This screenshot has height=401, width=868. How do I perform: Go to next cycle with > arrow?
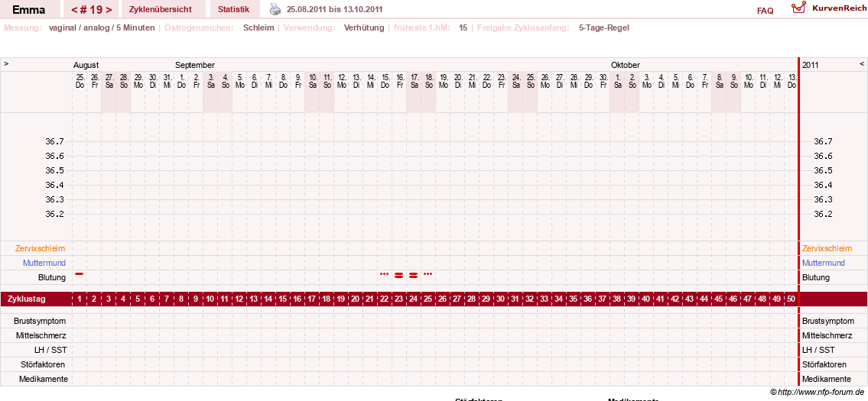point(109,9)
